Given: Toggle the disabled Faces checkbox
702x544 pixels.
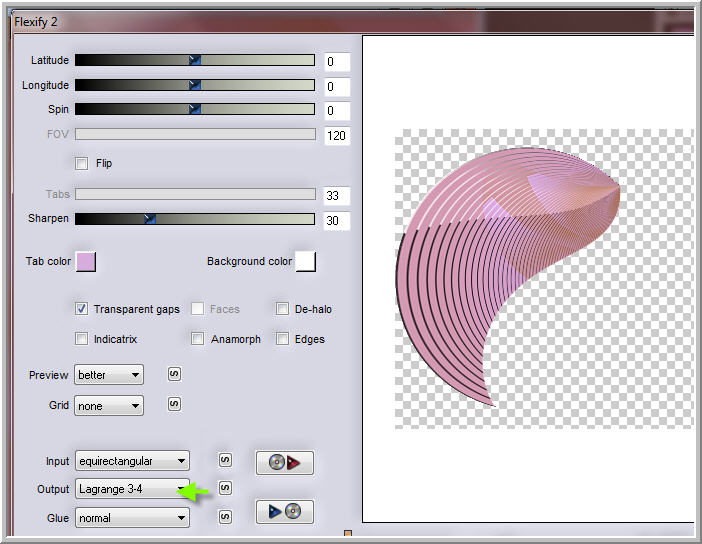Looking at the screenshot, I should [x=197, y=309].
